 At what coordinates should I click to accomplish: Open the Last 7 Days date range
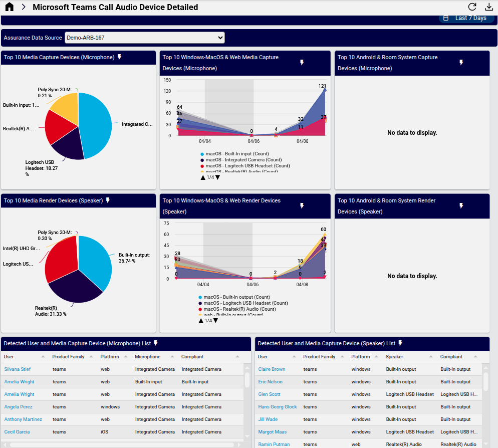(466, 18)
